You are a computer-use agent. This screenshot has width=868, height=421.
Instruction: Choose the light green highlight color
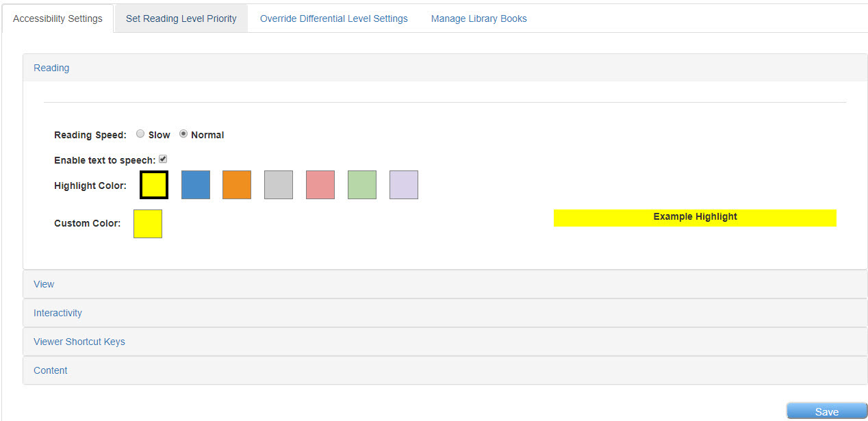pos(362,185)
